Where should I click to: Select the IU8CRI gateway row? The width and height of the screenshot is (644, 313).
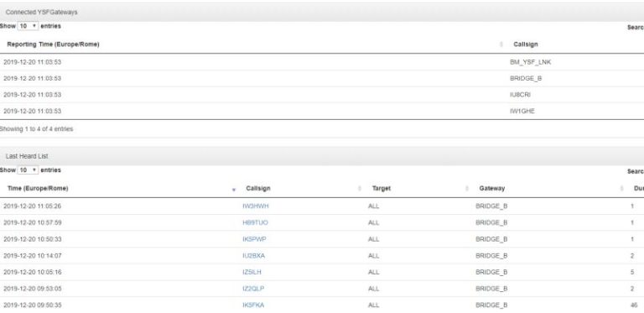coord(322,95)
